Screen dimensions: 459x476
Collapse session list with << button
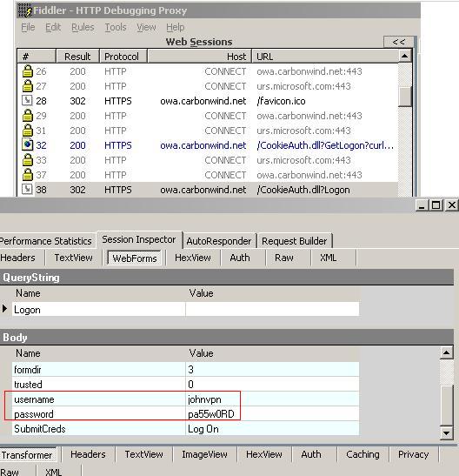[x=398, y=42]
